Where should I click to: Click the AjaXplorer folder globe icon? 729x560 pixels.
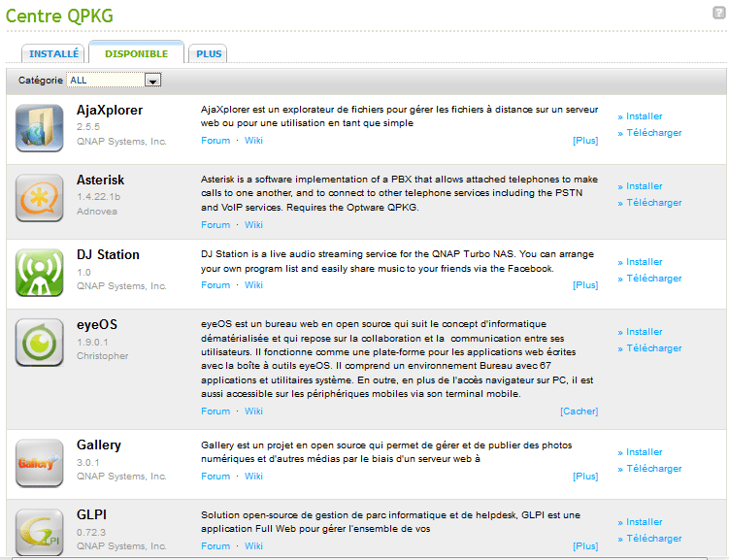coord(40,128)
